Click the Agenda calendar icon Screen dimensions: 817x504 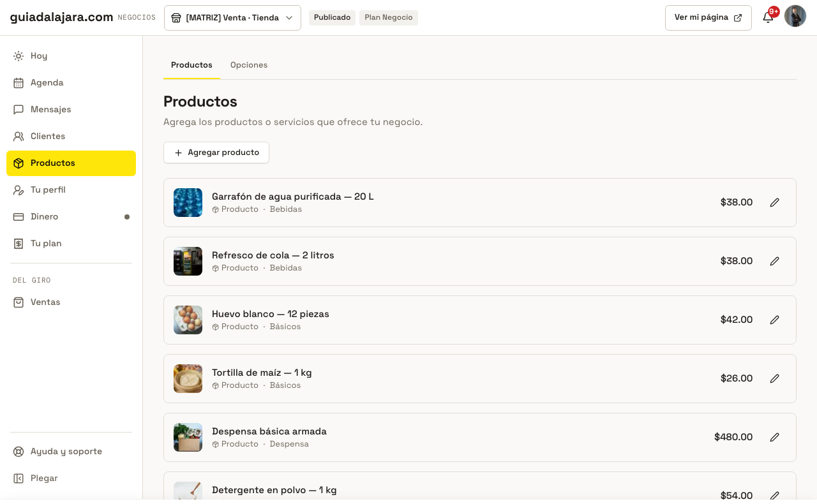pos(19,83)
